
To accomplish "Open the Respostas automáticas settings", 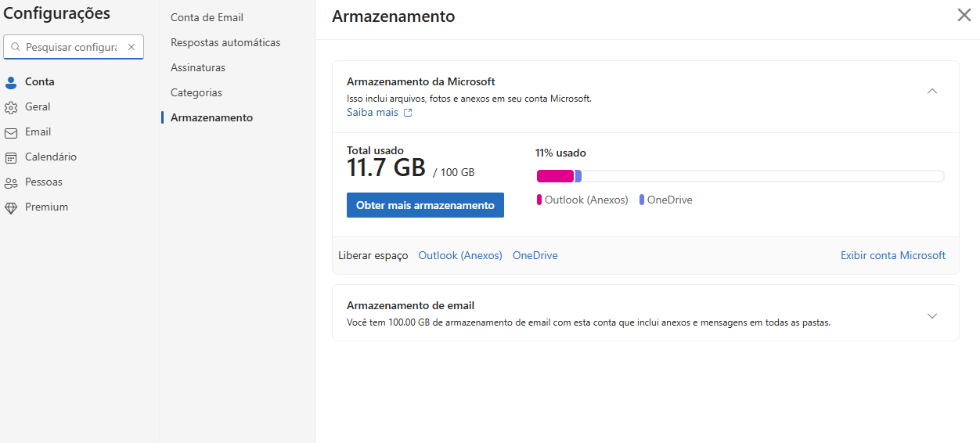I will point(225,42).
